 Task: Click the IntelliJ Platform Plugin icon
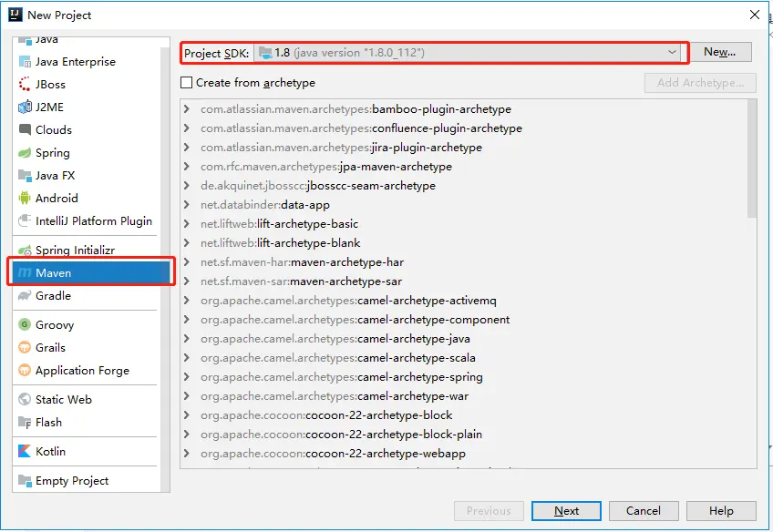point(25,220)
